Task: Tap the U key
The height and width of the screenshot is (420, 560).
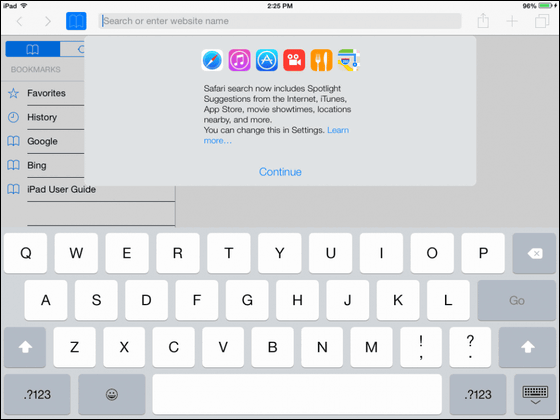Action: tap(330, 253)
